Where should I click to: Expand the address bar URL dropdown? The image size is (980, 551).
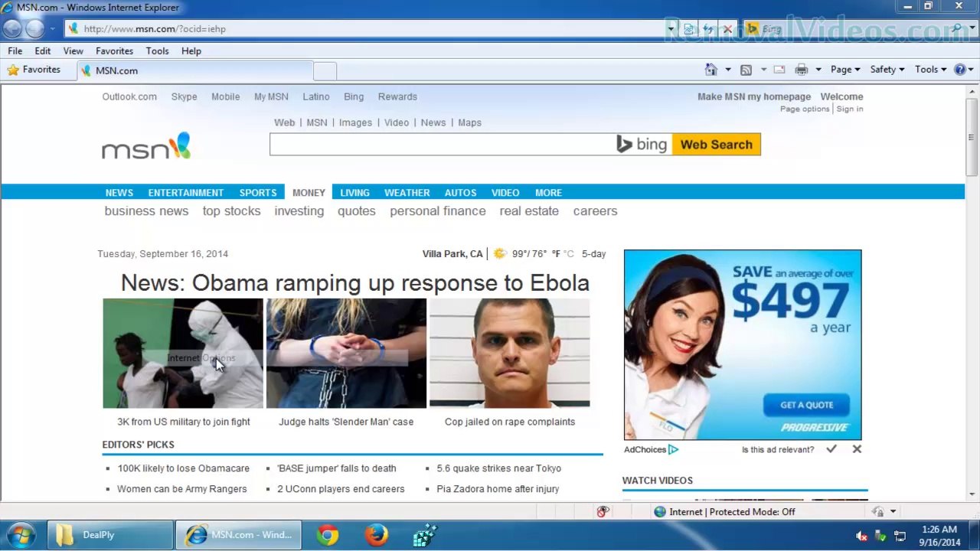pos(671,29)
